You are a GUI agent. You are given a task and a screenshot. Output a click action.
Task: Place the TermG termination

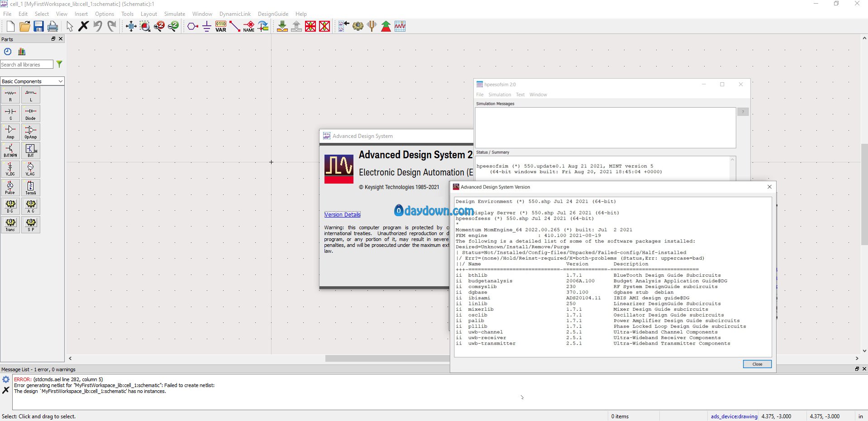click(x=31, y=188)
